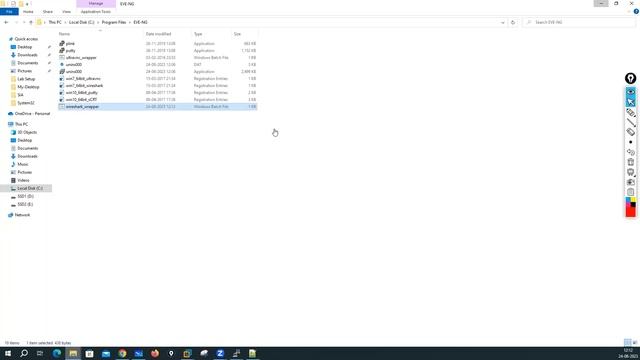Open the My Desktop folder
640x360 pixels.
[x=28, y=87]
